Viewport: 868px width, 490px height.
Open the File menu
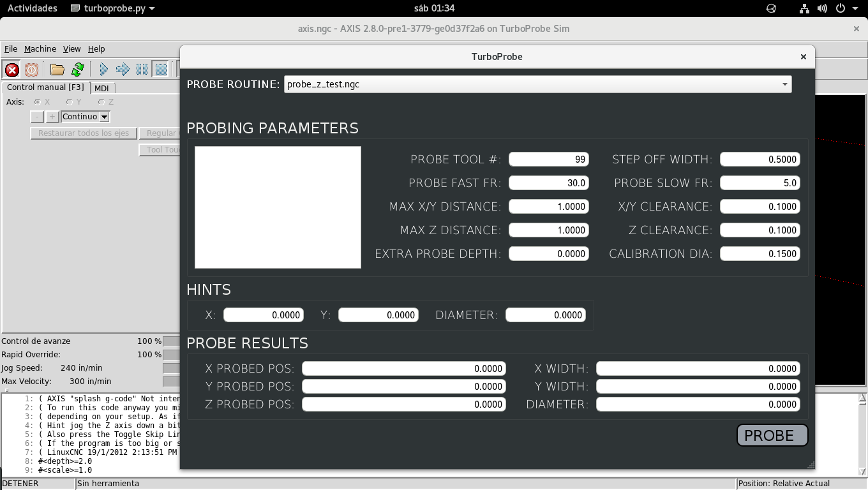[11, 49]
